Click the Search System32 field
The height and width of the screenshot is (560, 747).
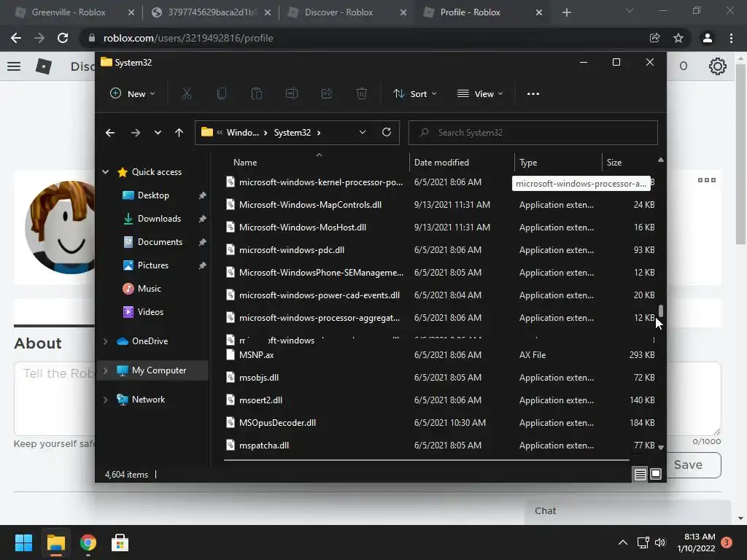pos(533,133)
